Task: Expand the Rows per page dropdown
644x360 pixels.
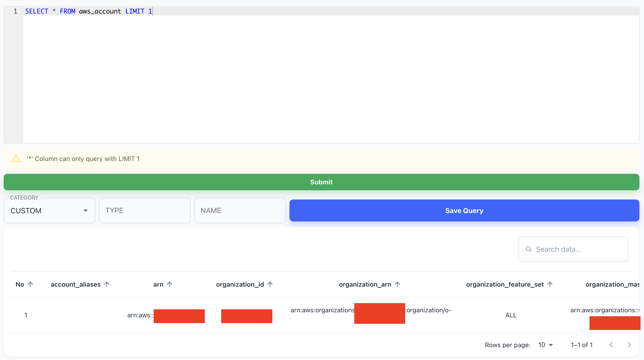Action: [546, 345]
